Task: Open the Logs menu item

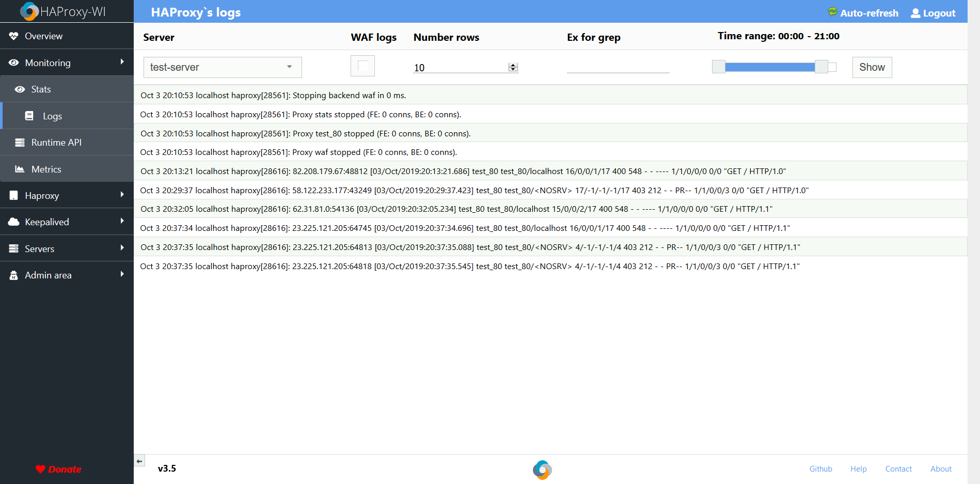Action: pyautogui.click(x=67, y=116)
